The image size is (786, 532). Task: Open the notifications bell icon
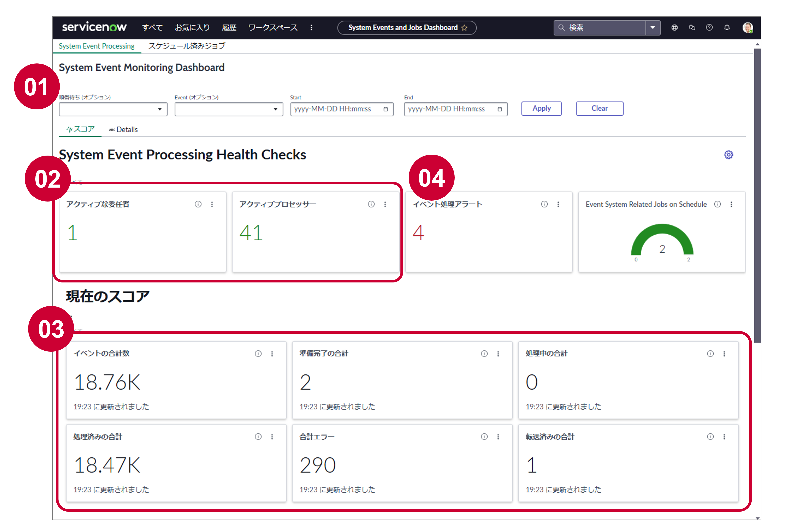(727, 28)
